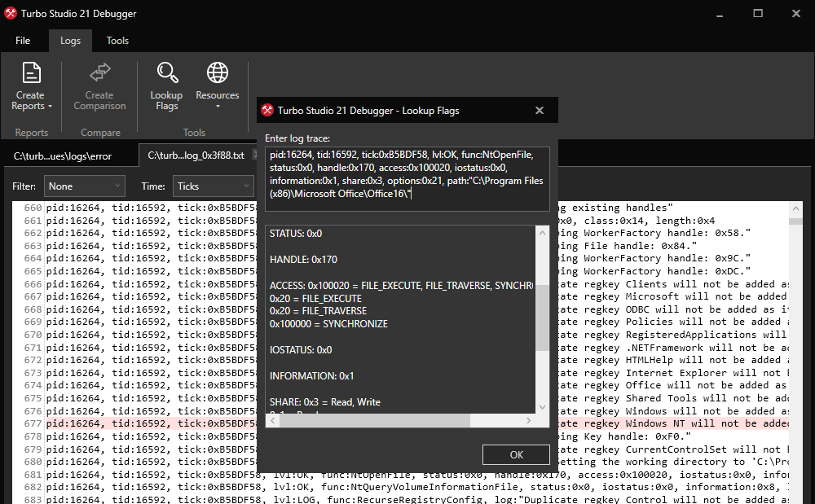The height and width of the screenshot is (504, 815).
Task: Click the Create Comparison arrows icon
Action: (99, 73)
